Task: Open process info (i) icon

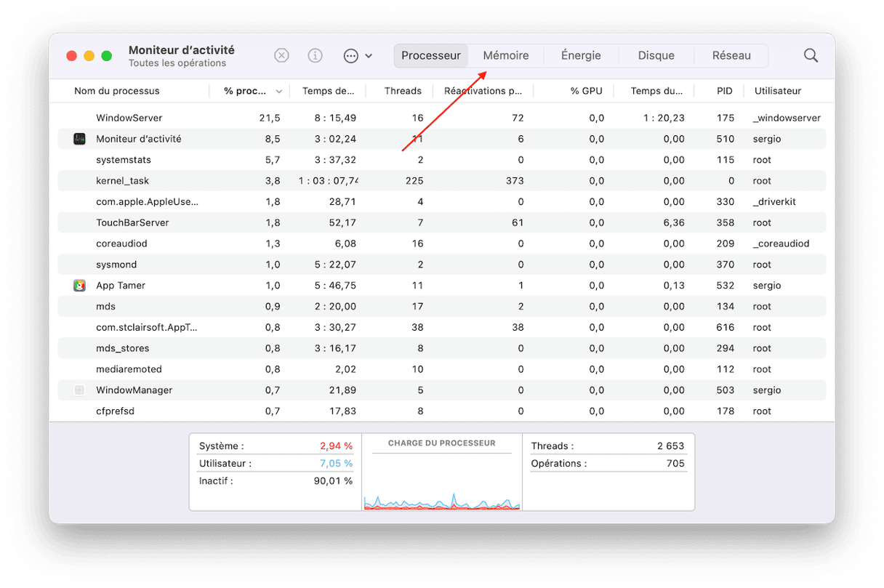Action: point(315,56)
